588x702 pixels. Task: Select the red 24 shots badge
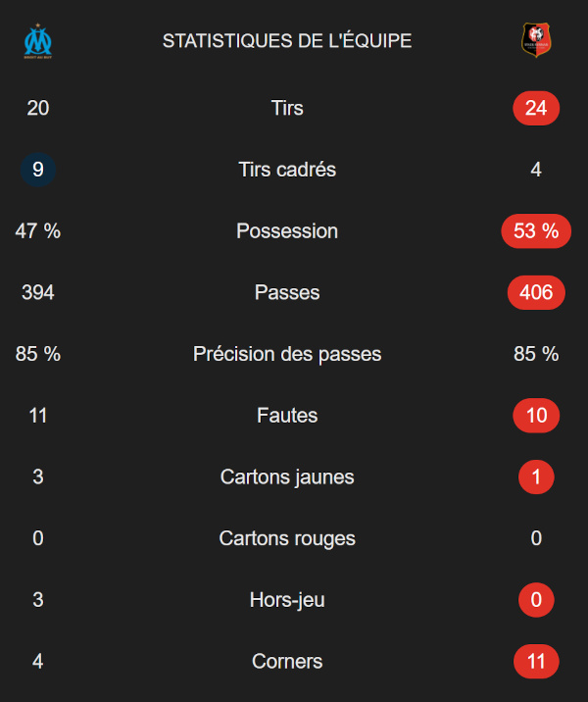[x=536, y=109]
